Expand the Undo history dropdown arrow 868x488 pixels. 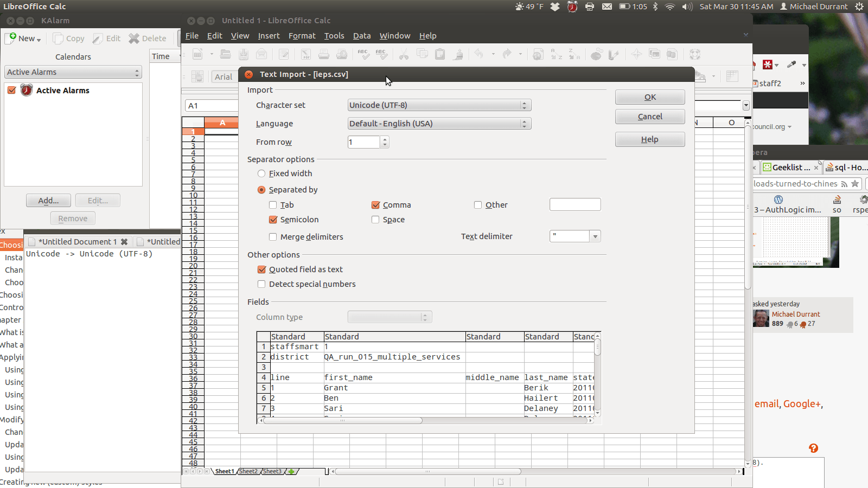pos(493,54)
